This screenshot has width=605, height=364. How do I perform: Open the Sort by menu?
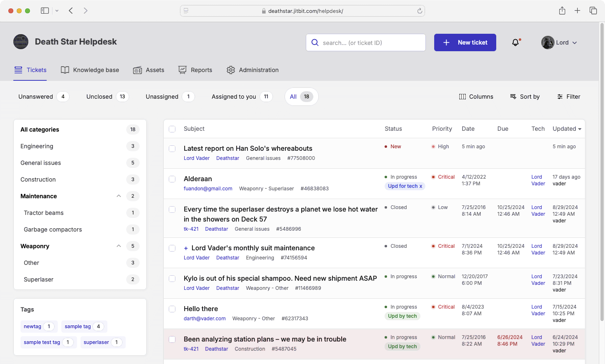click(x=525, y=97)
